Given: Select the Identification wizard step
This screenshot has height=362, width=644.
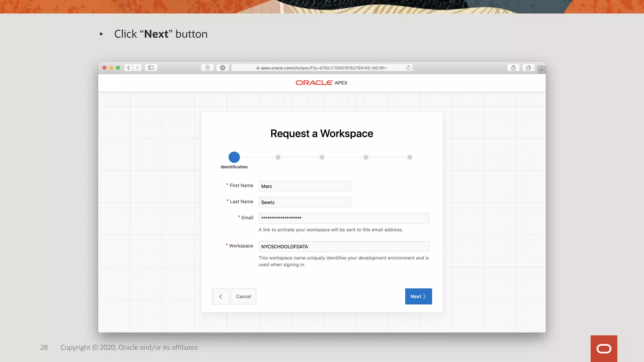Looking at the screenshot, I should [234, 157].
